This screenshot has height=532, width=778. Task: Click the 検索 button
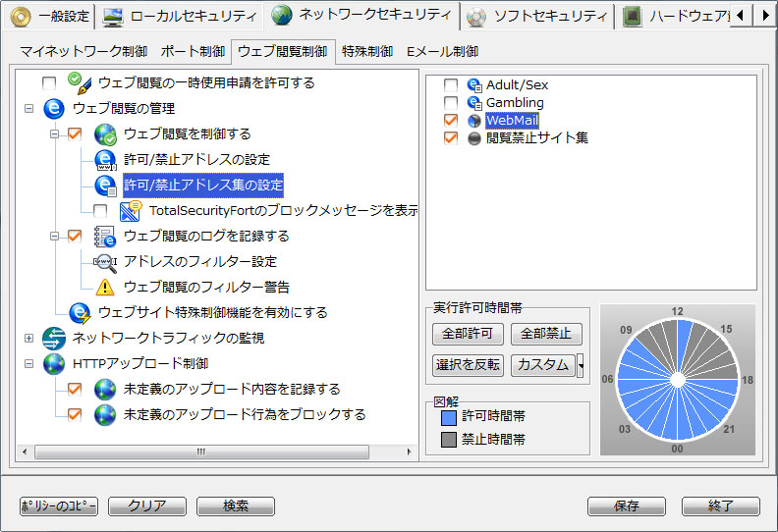236,506
